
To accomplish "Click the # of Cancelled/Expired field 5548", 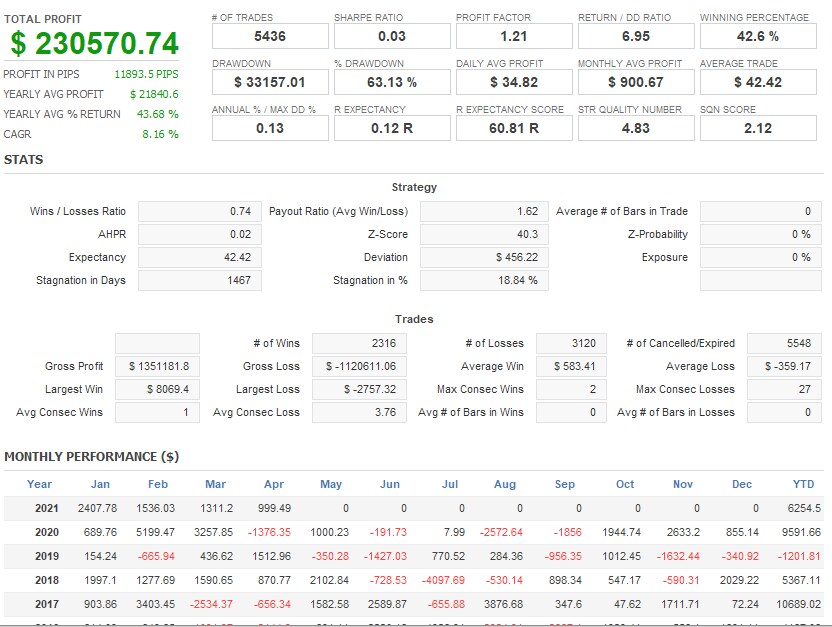I will click(x=784, y=343).
